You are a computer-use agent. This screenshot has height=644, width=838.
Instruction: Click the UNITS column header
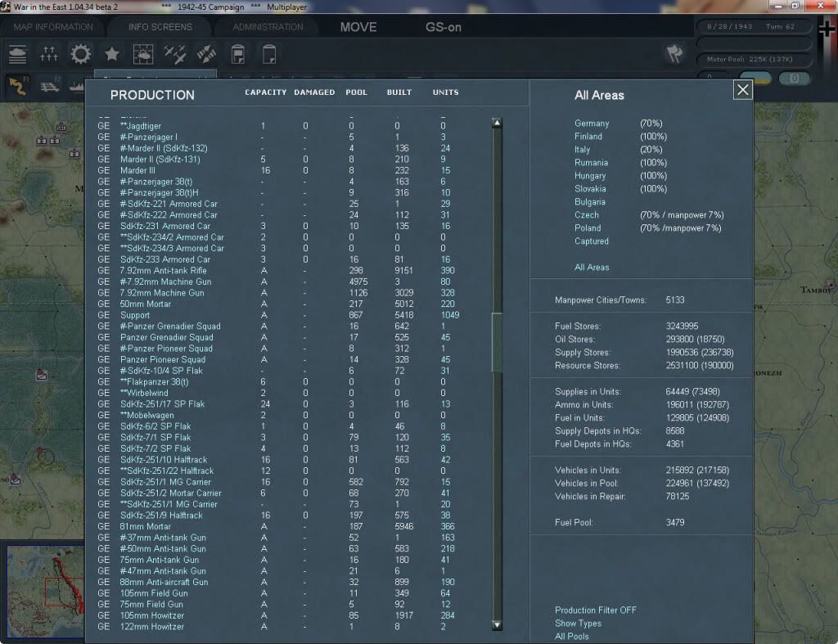pyautogui.click(x=445, y=92)
